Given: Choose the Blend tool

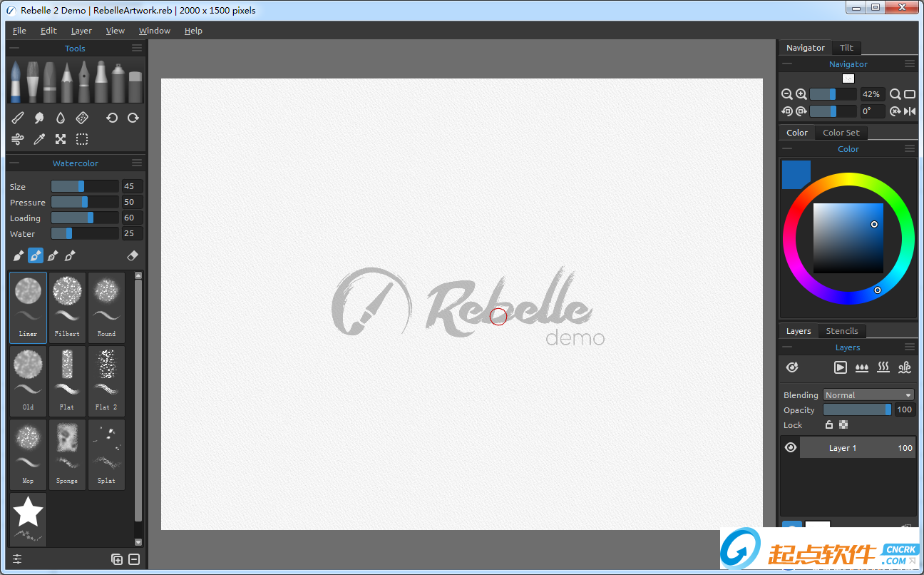Looking at the screenshot, I should (x=18, y=118).
